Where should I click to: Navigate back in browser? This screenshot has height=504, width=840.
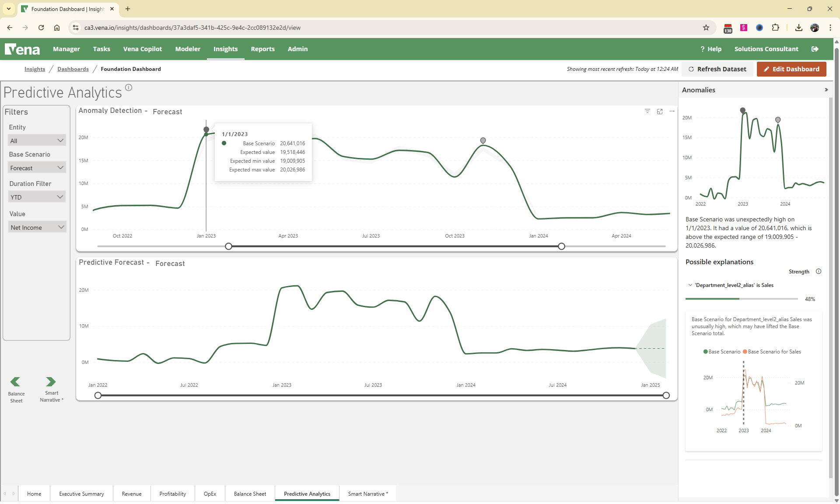[x=10, y=28]
